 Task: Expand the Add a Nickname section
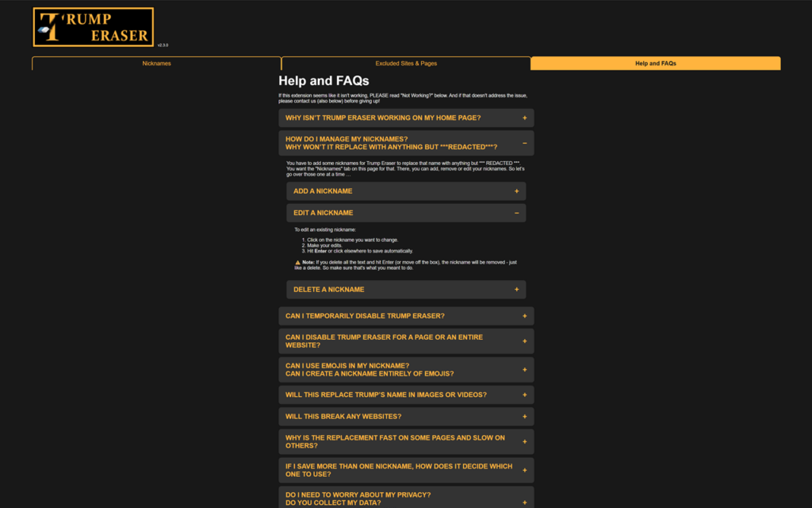[406, 191]
